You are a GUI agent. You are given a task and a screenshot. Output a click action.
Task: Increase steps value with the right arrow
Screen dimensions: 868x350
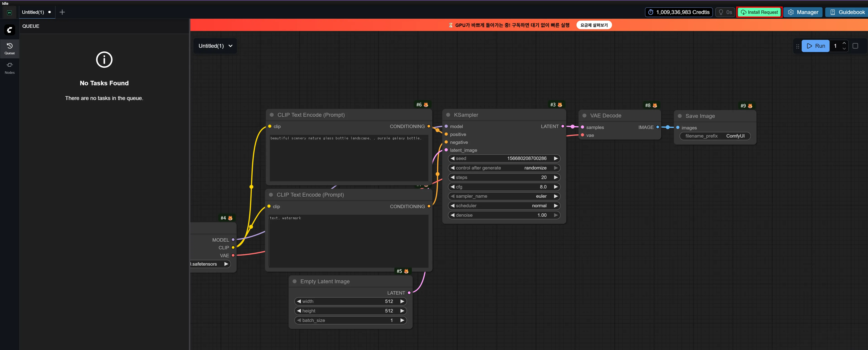point(556,177)
